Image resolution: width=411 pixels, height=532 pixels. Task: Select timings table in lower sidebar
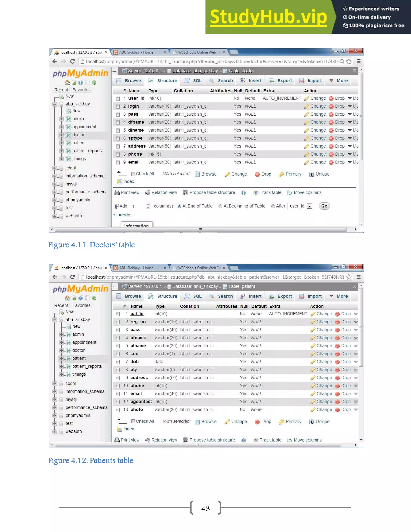coord(79,374)
